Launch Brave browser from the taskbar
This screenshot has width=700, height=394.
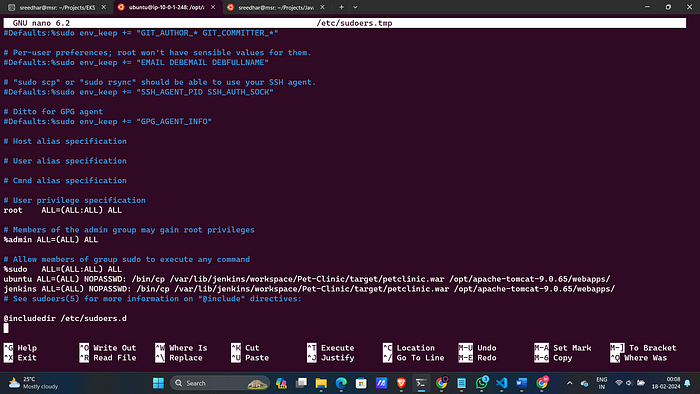click(x=401, y=383)
